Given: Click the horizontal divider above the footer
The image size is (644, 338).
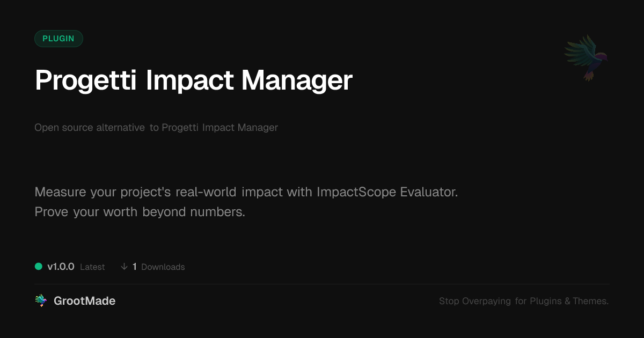Looking at the screenshot, I should point(322,284).
